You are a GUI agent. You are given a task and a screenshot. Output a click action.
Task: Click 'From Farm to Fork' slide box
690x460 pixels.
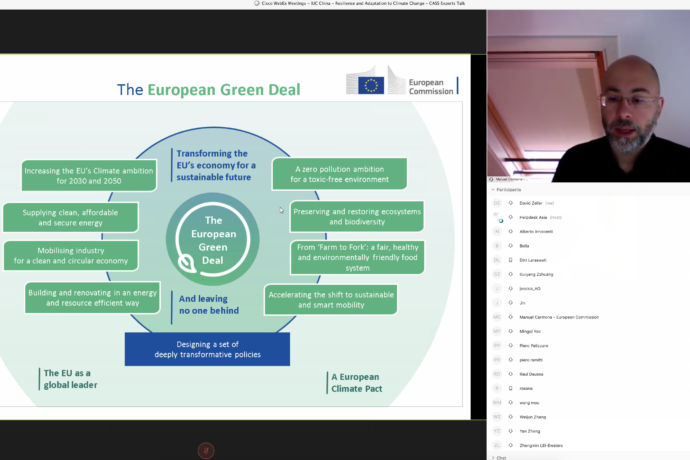357,257
